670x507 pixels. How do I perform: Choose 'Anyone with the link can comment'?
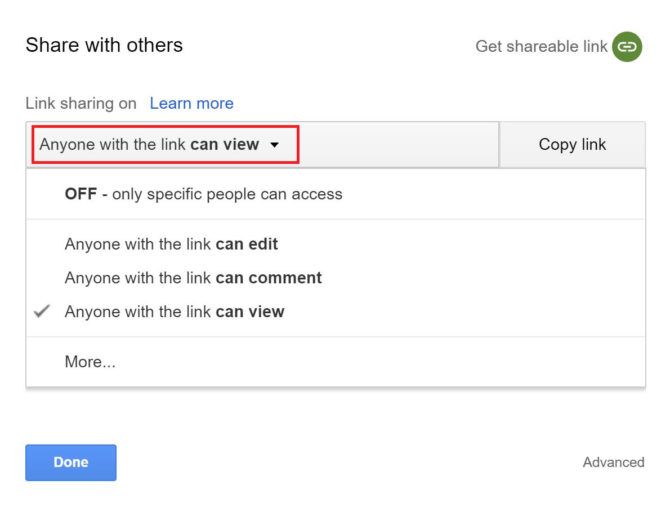pyautogui.click(x=193, y=278)
